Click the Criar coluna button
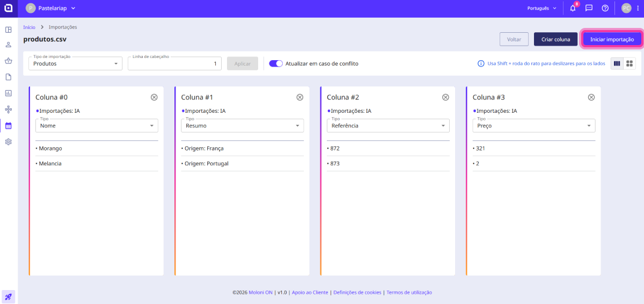644x304 pixels. point(555,39)
